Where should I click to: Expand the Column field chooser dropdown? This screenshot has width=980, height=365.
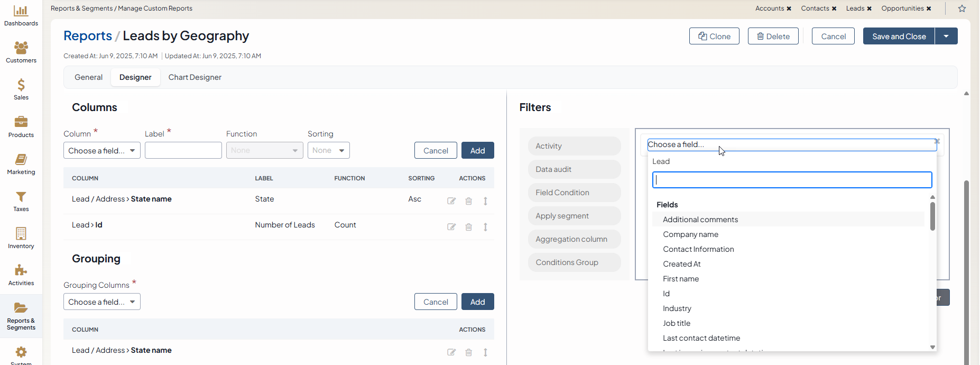(x=101, y=150)
